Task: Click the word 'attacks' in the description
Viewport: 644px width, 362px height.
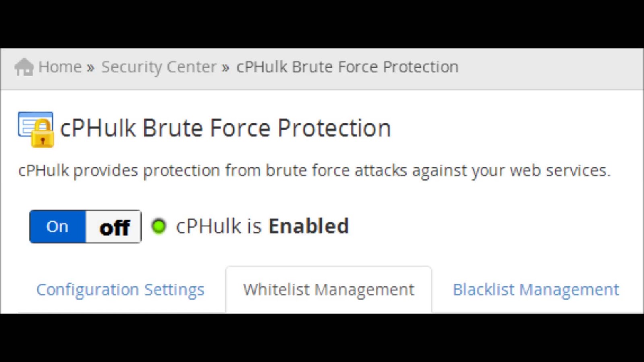Action: coord(380,171)
